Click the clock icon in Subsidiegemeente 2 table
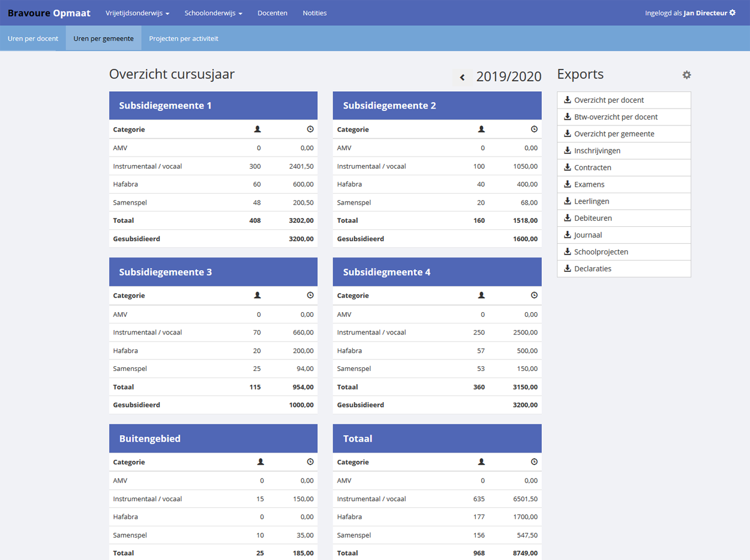Viewport: 750px width, 560px height. coord(534,129)
